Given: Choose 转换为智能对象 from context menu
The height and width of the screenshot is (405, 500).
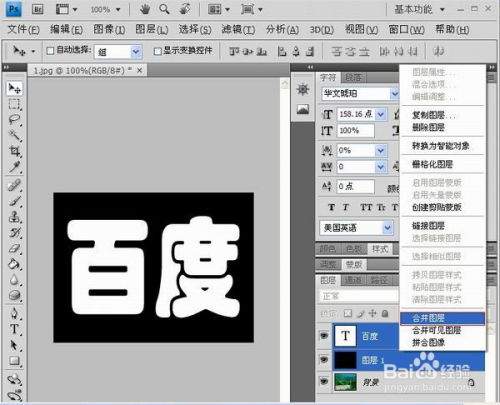Looking at the screenshot, I should click(442, 146).
